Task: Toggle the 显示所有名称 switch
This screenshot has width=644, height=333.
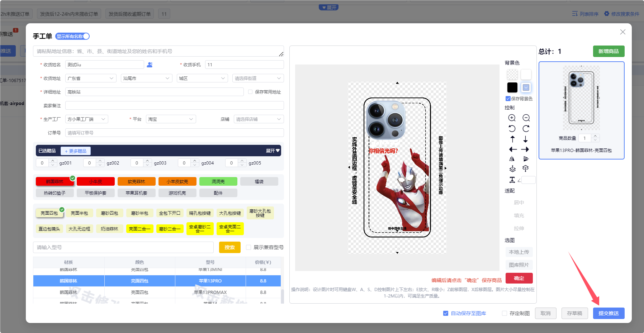Action: coord(72,36)
